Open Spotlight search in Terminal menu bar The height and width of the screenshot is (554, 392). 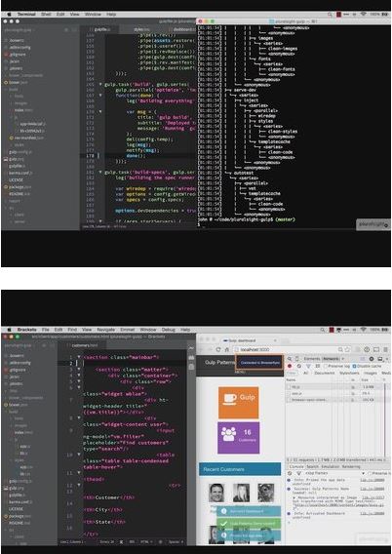tap(330, 15)
